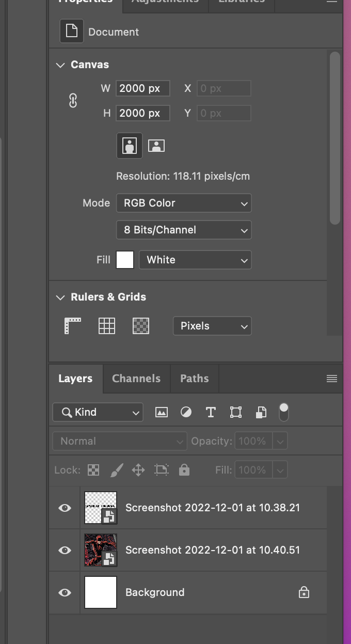Open the Pixels ruler units dropdown
The height and width of the screenshot is (644, 351).
pyautogui.click(x=212, y=326)
